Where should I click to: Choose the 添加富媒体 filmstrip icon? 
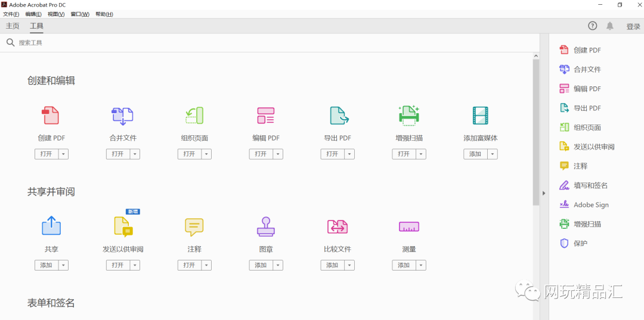click(480, 116)
